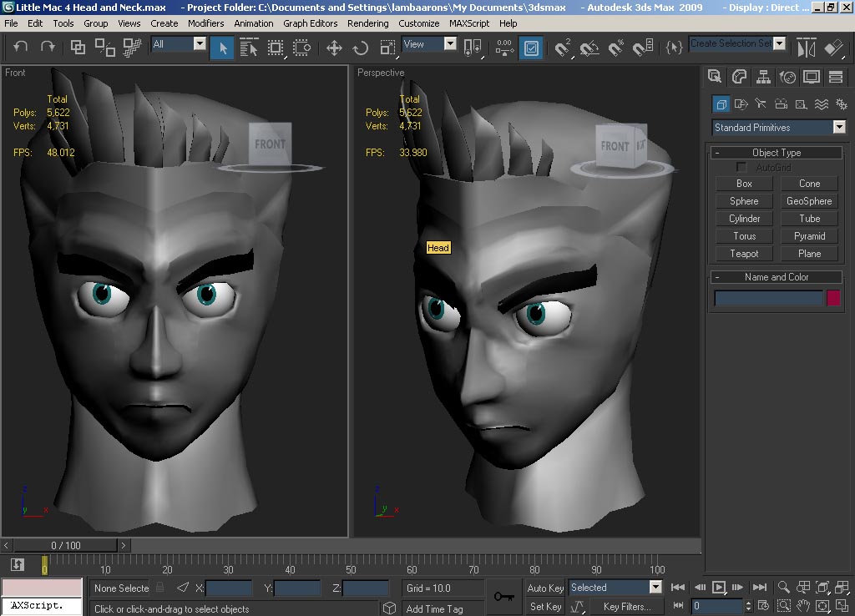
Task: Switch to the Hierarchy panel tab
Action: click(x=763, y=76)
